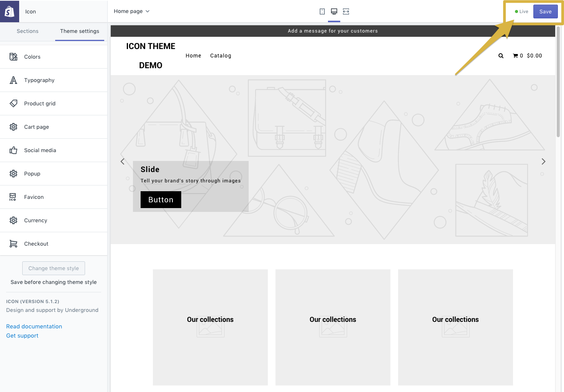Click the next slide arrow
Viewport: 564px width, 392px height.
[543, 161]
